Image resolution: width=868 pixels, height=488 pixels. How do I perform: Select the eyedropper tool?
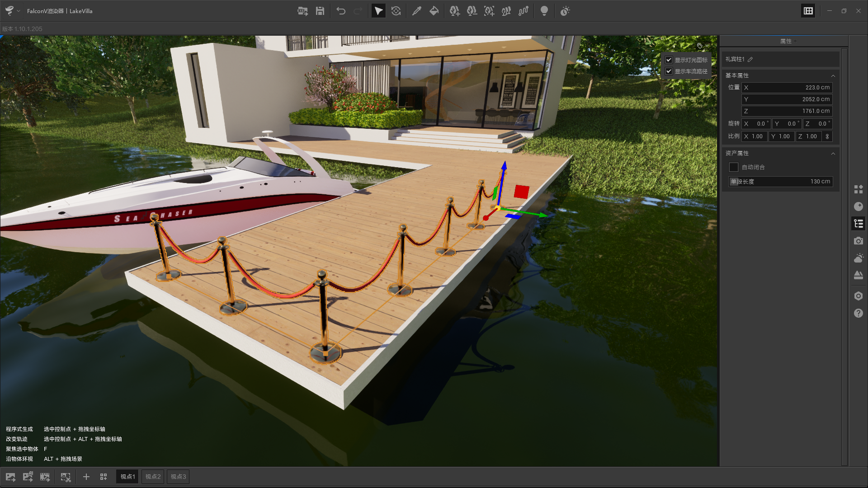click(417, 10)
